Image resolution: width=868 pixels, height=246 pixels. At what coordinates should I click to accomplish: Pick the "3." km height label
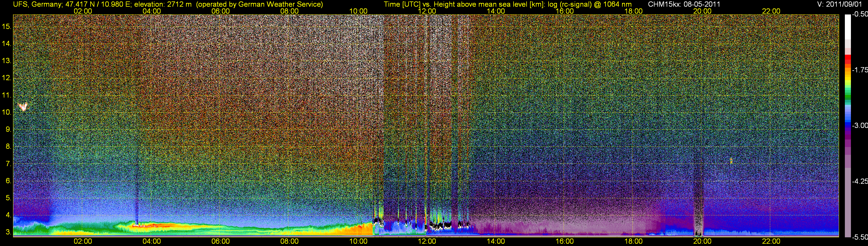8,232
